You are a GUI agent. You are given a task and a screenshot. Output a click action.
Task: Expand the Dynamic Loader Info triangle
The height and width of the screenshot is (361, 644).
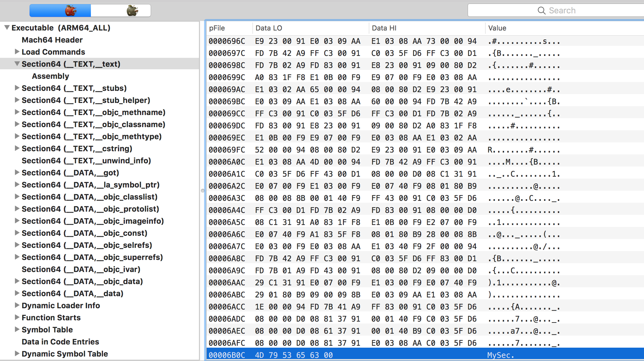(x=17, y=305)
